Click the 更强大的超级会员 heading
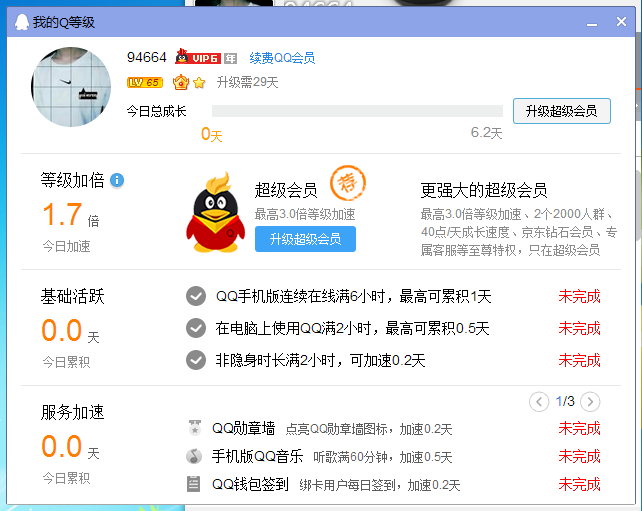642x511 pixels. point(484,190)
